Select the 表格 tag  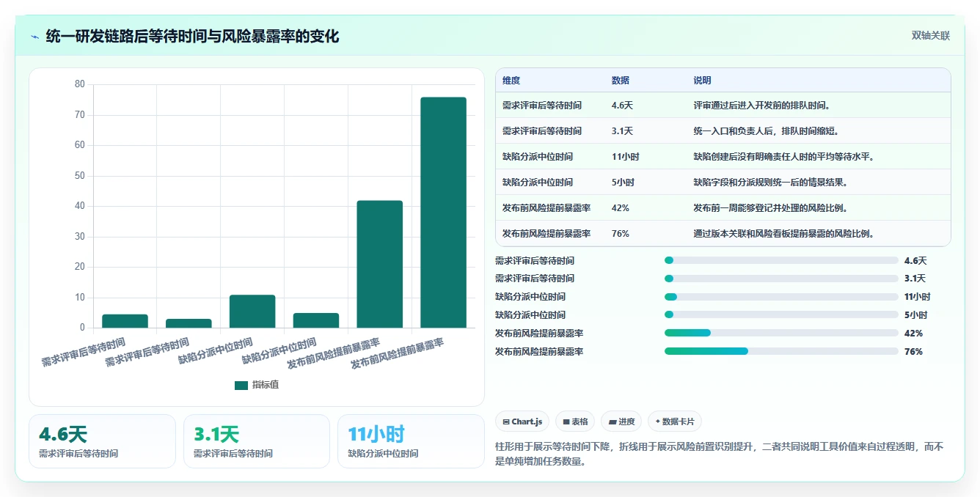click(x=575, y=421)
